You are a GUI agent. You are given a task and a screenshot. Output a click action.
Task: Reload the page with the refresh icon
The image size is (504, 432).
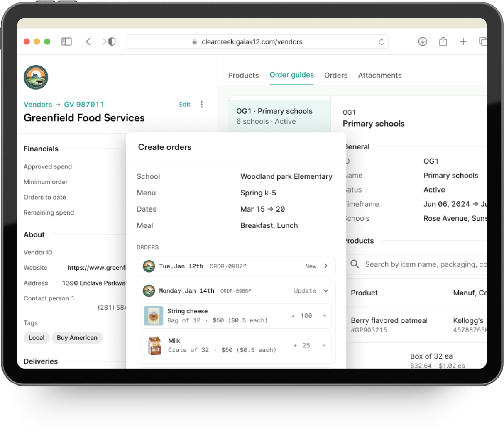coord(381,42)
